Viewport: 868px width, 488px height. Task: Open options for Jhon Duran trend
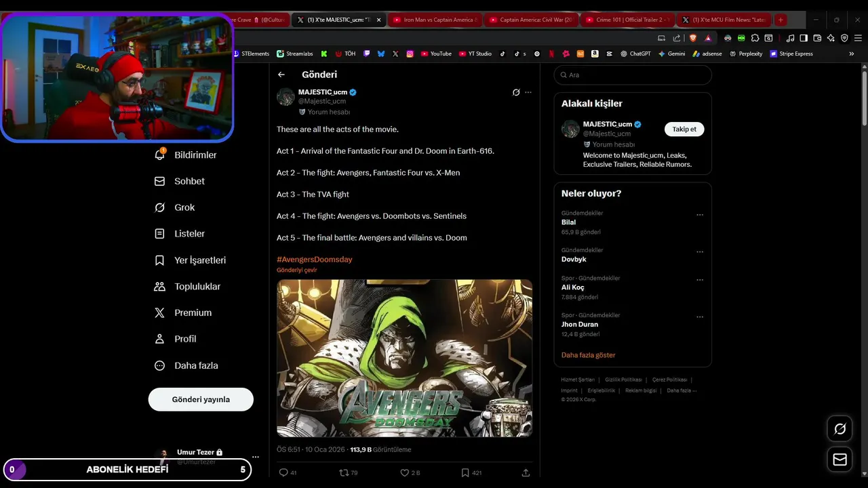click(x=700, y=317)
